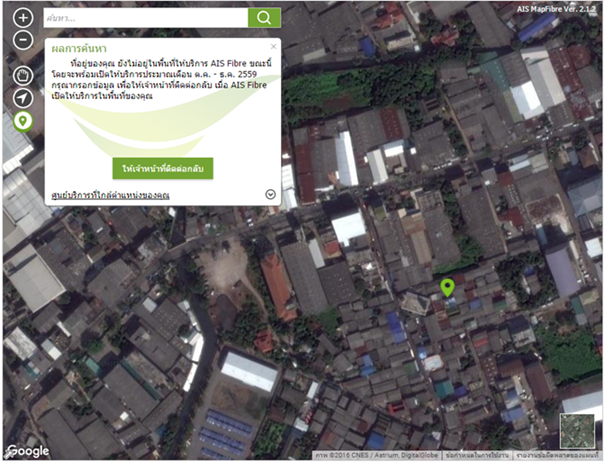Click the report map error link
Image resolution: width=605 pixels, height=462 pixels.
click(x=558, y=455)
